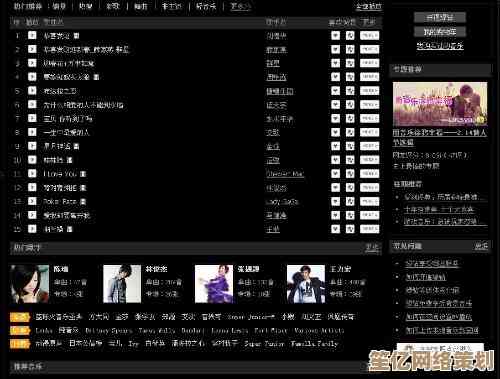The height and width of the screenshot is (379, 500).
Task: Click the second gray button in the right sidebar
Action: [440, 32]
